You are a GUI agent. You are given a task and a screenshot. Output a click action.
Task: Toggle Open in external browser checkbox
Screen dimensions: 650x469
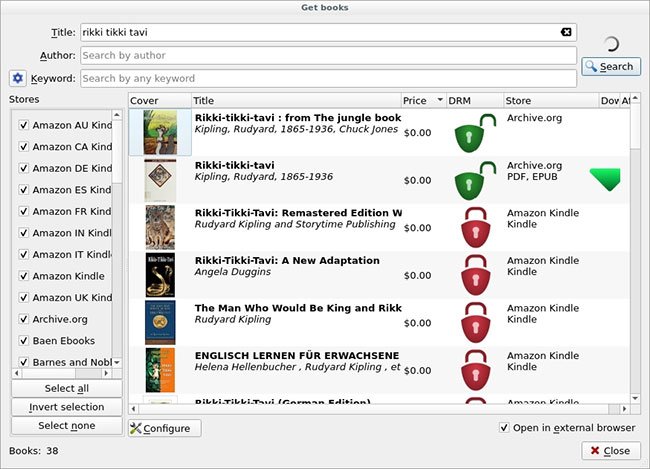click(504, 428)
